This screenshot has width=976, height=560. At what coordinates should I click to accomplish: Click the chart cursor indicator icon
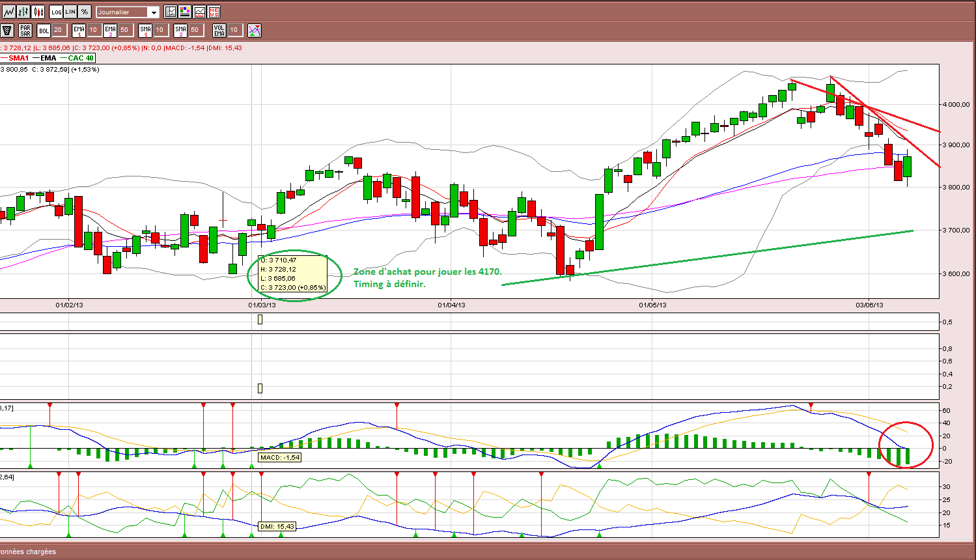click(171, 12)
